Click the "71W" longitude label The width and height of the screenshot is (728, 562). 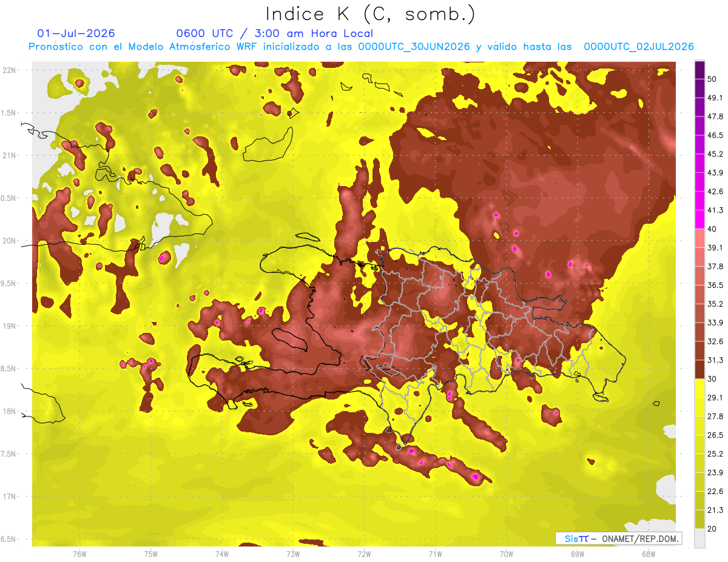435,554
